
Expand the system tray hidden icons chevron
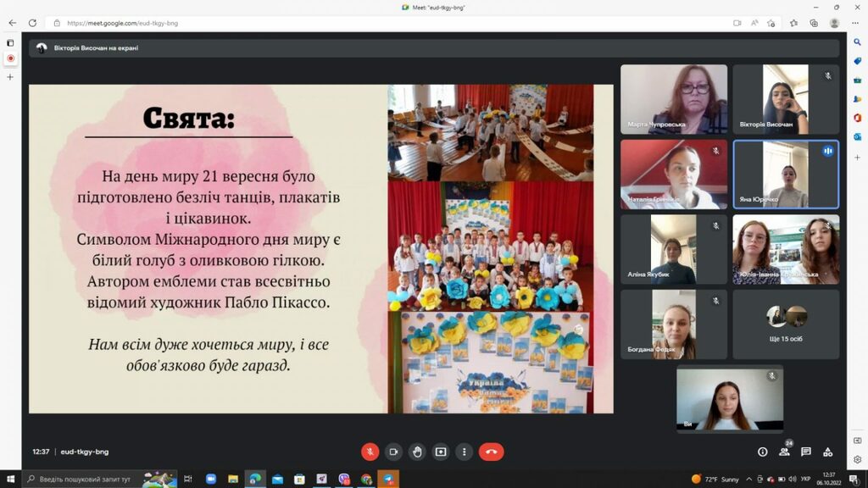[x=749, y=480]
